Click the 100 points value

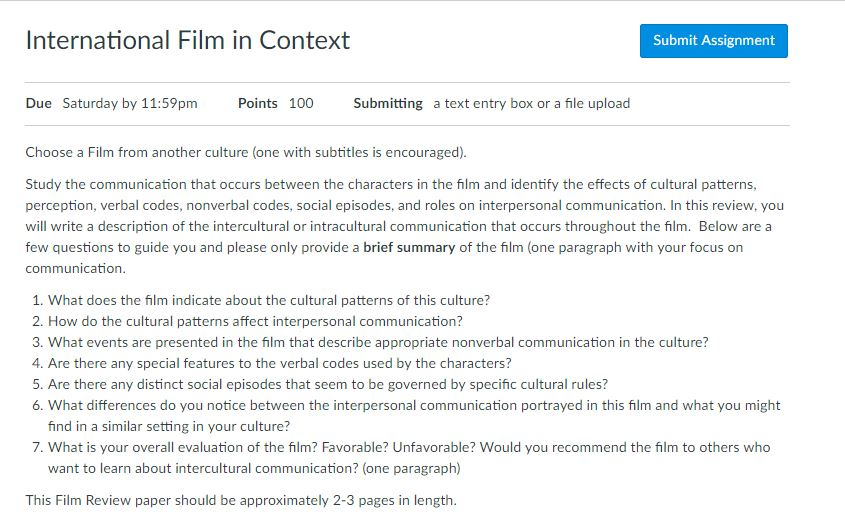coord(301,103)
